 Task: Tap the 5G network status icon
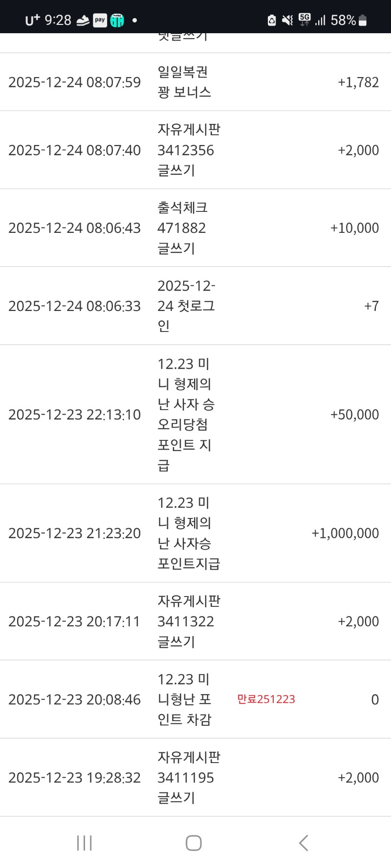point(304,20)
